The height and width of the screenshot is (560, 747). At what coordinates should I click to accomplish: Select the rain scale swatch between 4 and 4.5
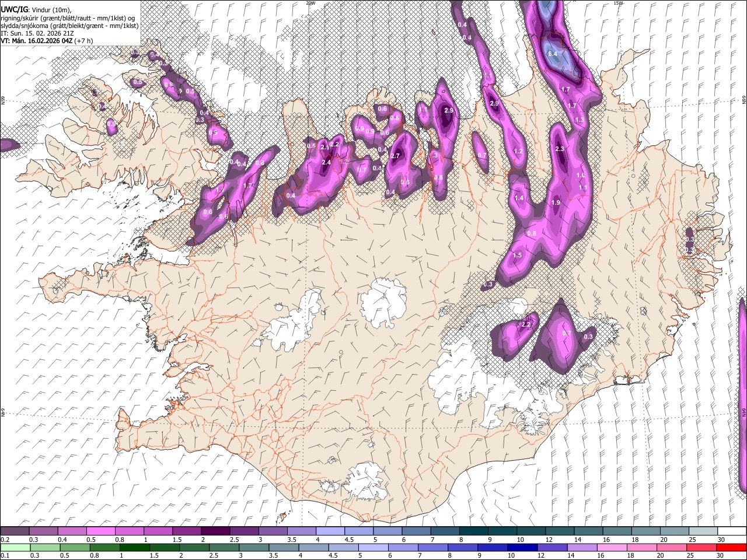click(313, 548)
